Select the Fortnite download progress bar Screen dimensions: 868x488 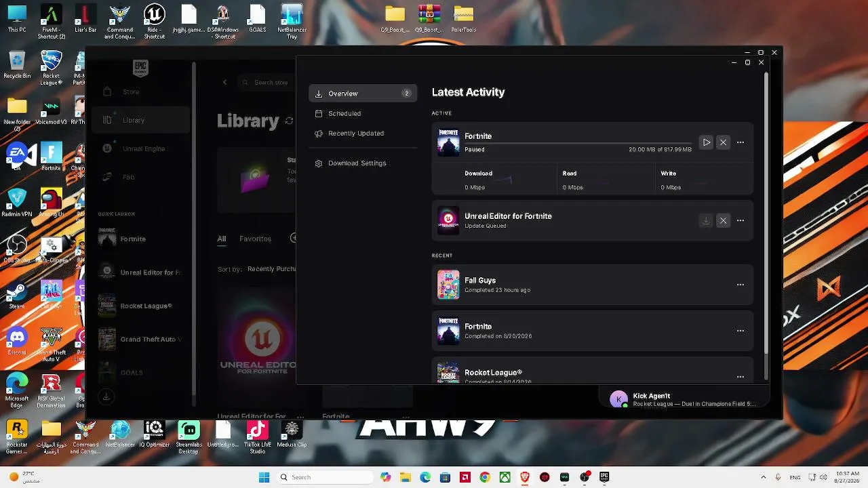coord(578,143)
